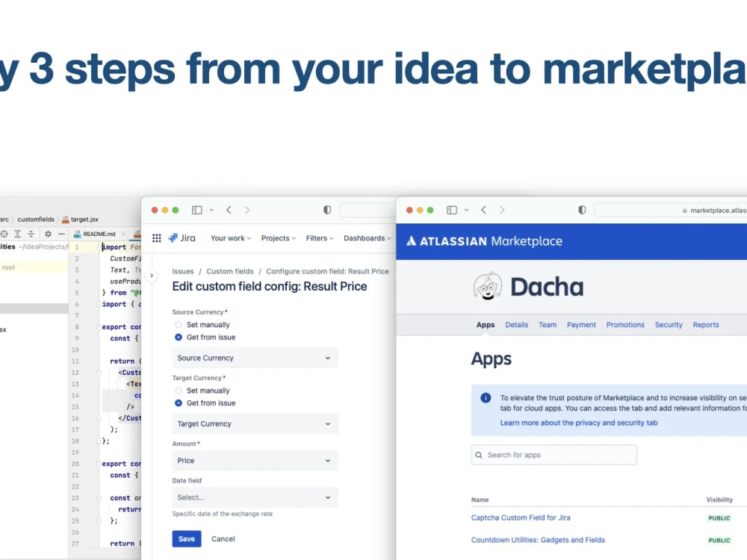Viewport: 747px width, 560px height.
Task: Click the blue Save button
Action: click(186, 538)
